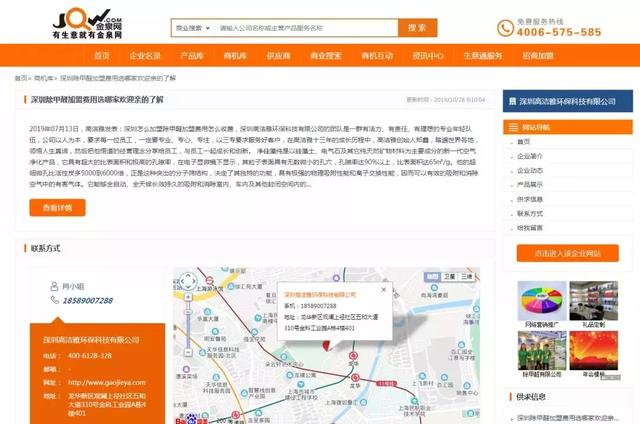Open the 年会模板 red thumbnail

tap(593, 350)
